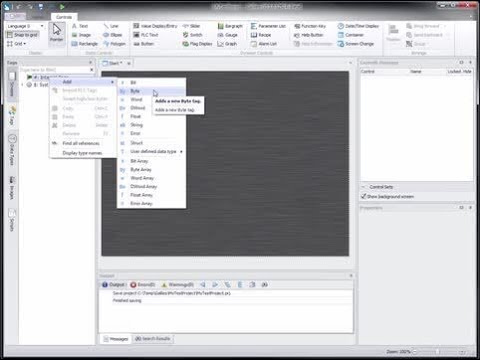Add a PLC Text control

coord(146,35)
